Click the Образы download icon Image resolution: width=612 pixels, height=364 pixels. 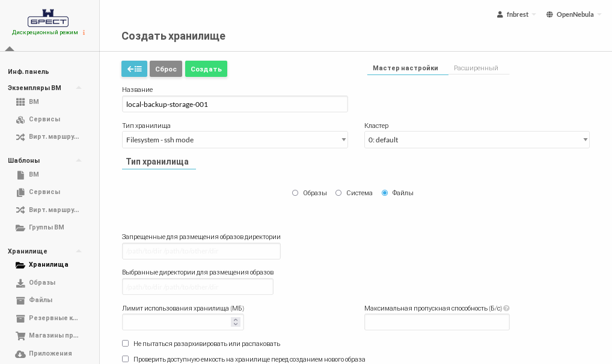20,283
